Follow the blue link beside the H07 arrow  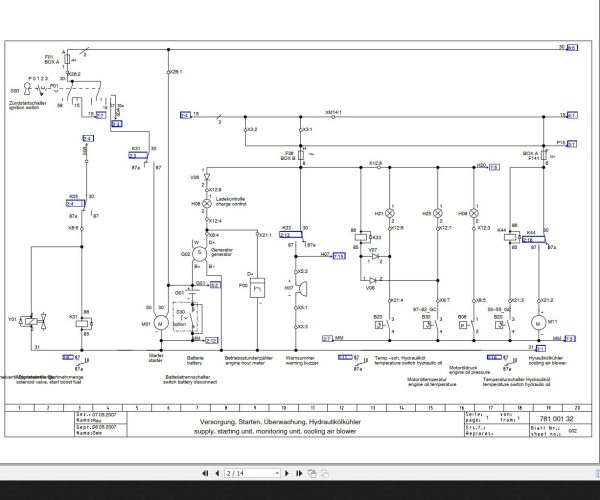point(339,256)
